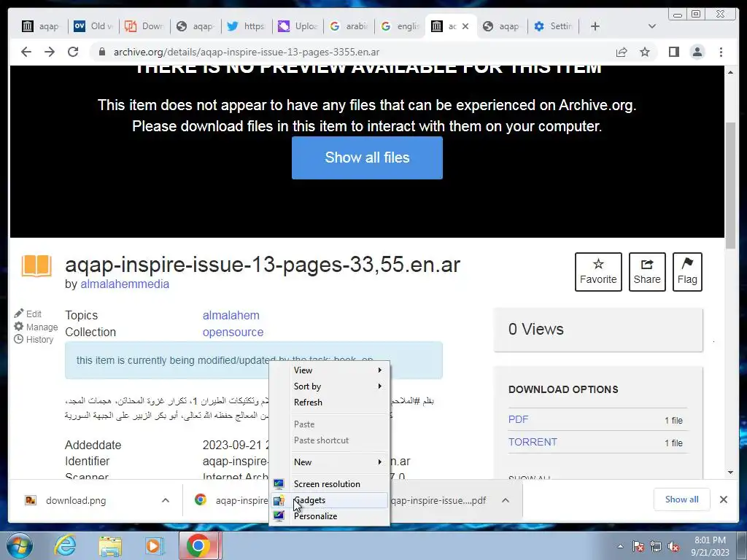Download the PDF option
The width and height of the screenshot is (747, 560).
pos(519,419)
